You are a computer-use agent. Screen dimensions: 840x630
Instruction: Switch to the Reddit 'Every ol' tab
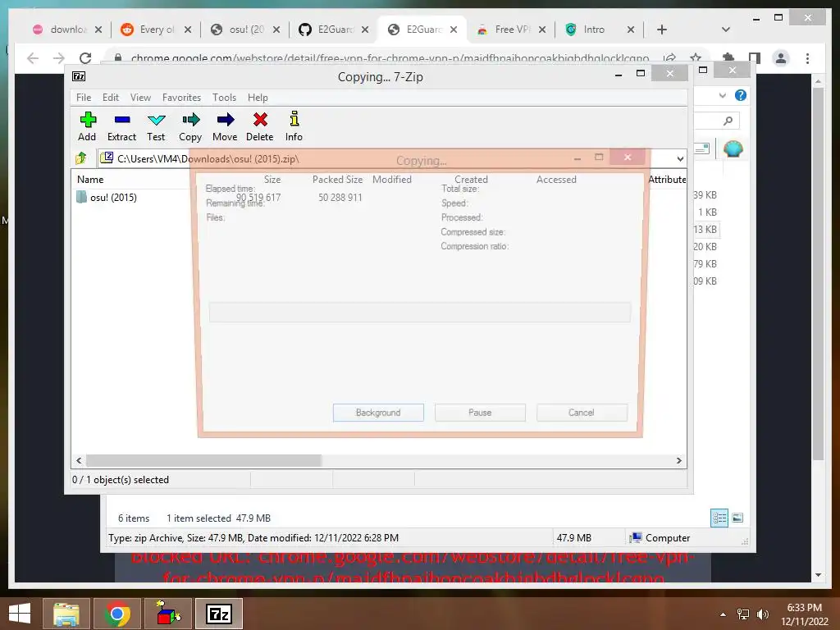click(155, 30)
